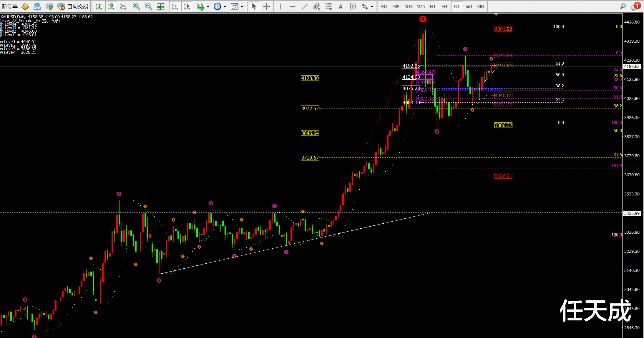Select the crosshair cursor tool
This screenshot has height=338, width=644.
266,6
